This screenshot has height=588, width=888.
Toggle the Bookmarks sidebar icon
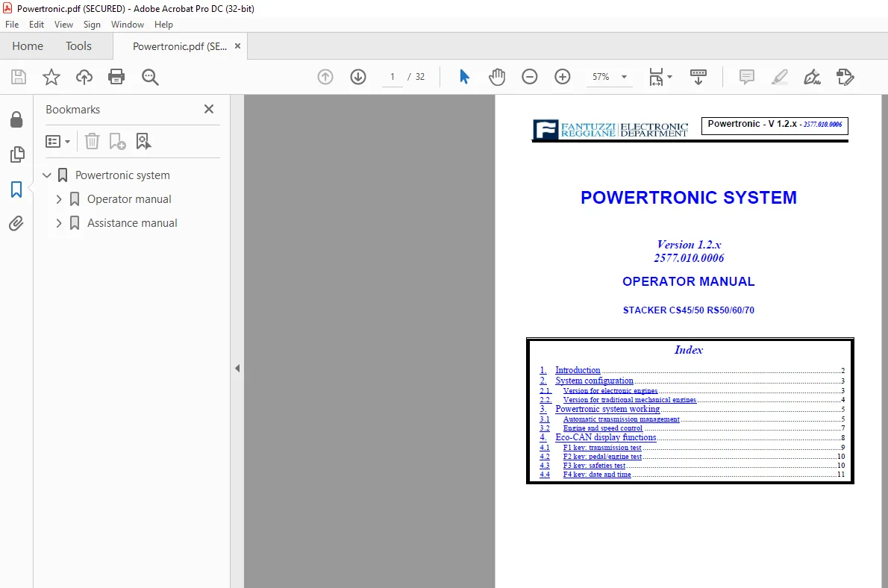tap(16, 190)
